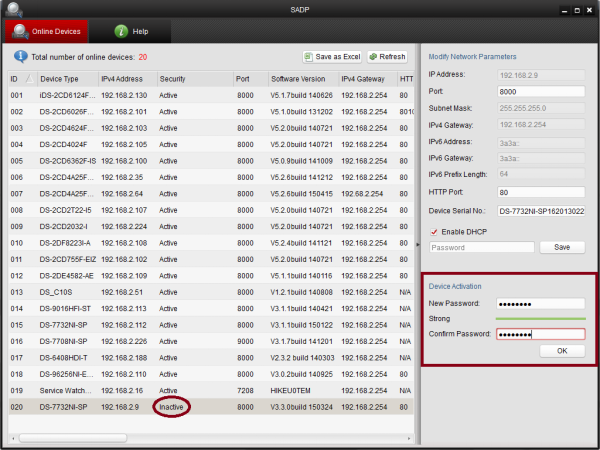Click Save in network parameters
This screenshot has width=600, height=450.
[562, 247]
